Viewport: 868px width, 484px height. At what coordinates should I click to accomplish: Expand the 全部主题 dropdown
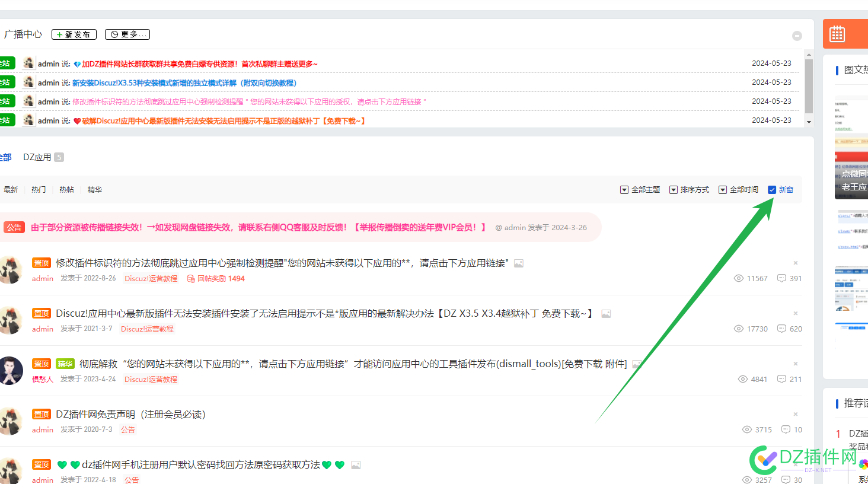coord(640,190)
